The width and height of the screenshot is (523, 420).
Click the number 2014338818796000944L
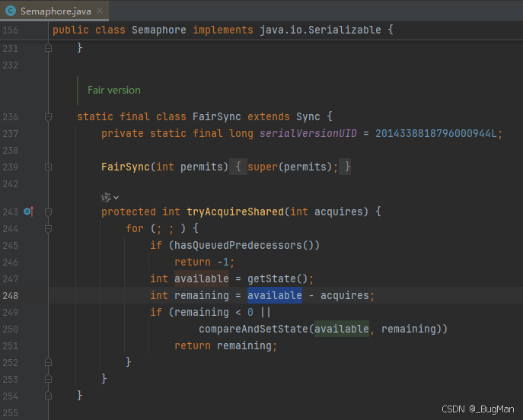pos(436,133)
